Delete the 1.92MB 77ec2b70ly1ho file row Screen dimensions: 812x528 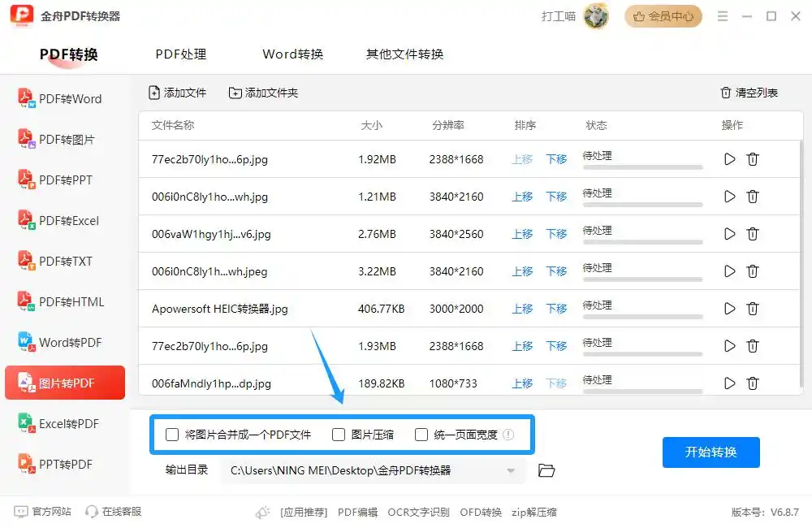[x=753, y=159]
